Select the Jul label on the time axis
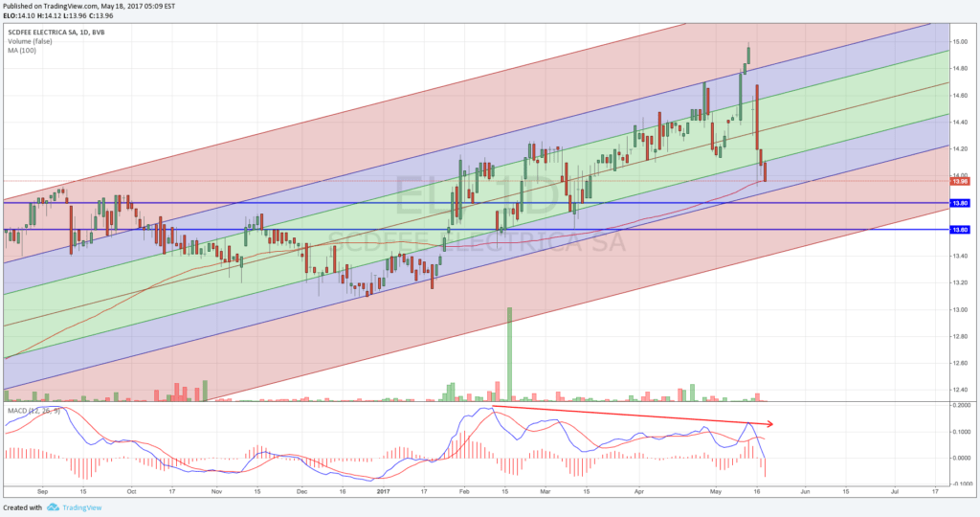This screenshot has height=517, width=980. (x=894, y=490)
